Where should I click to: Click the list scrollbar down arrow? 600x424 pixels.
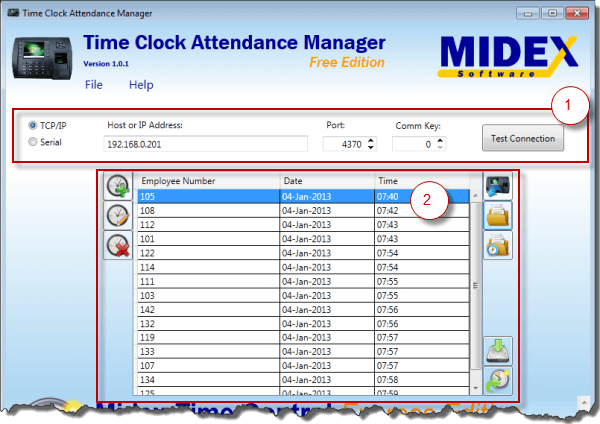[x=476, y=388]
